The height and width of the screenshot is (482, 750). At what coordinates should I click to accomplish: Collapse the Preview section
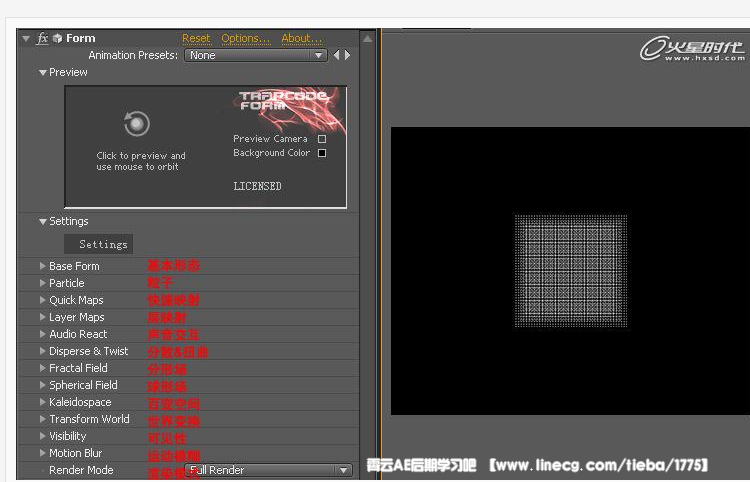(43, 73)
